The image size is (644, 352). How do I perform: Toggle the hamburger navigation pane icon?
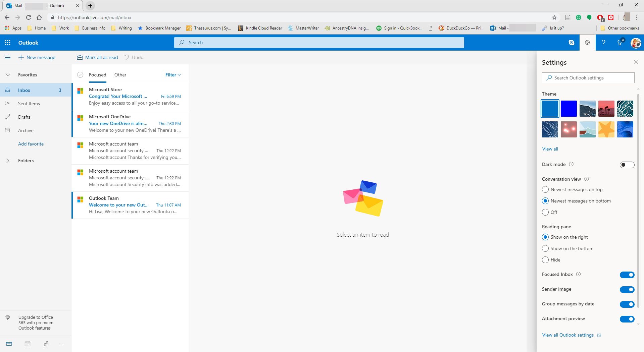pyautogui.click(x=8, y=57)
